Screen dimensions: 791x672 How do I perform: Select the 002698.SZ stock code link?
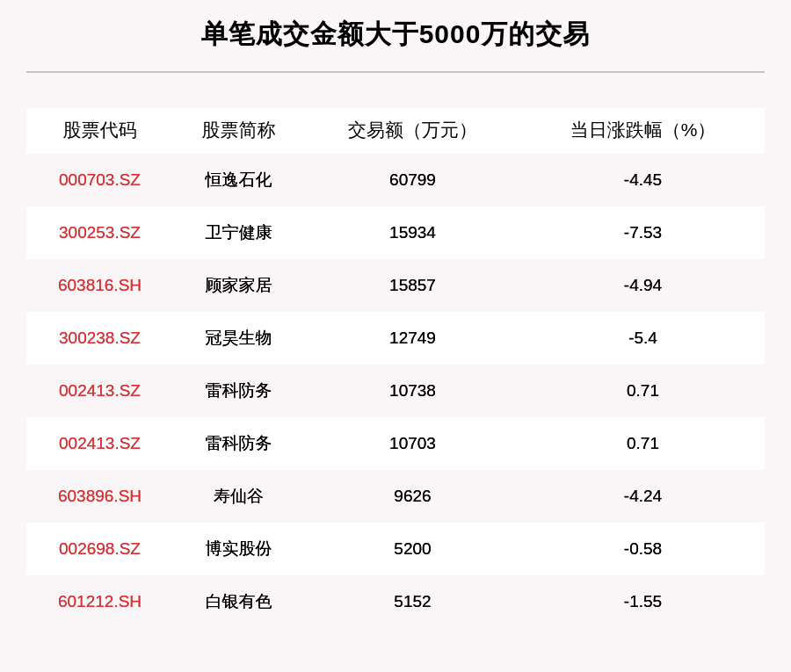(99, 549)
